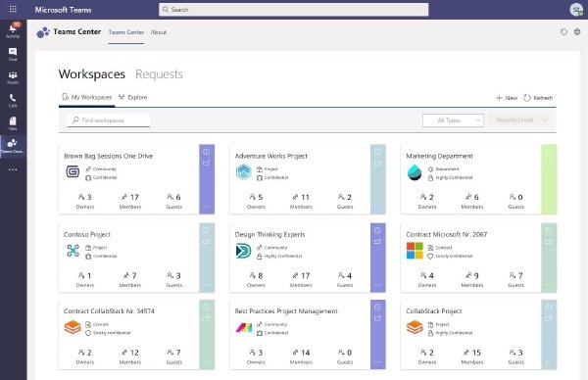Select Teams Center app in sidebar

(x=13, y=146)
